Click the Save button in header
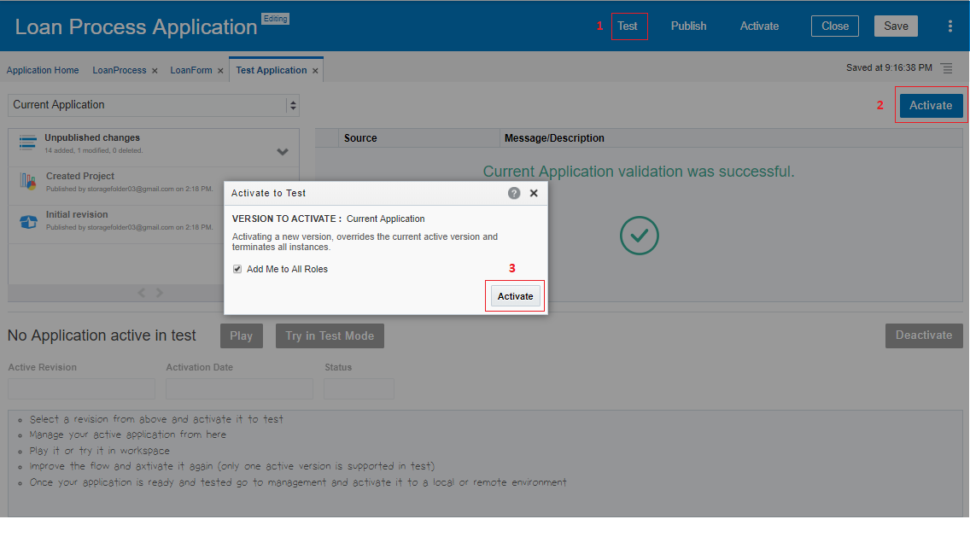The height and width of the screenshot is (560, 970). [896, 26]
